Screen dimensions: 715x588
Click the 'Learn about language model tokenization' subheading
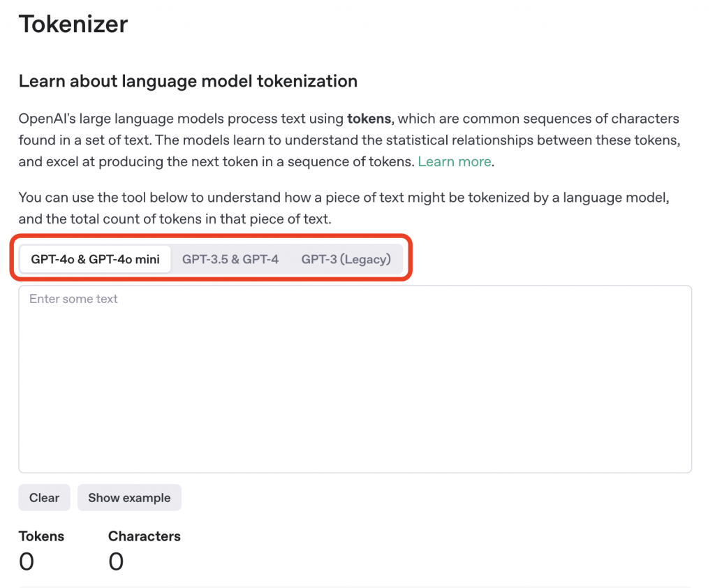[188, 81]
